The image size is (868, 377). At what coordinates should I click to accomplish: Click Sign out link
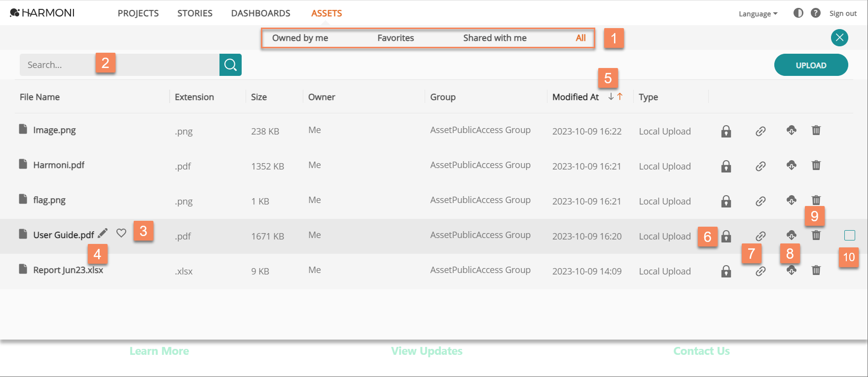pyautogui.click(x=843, y=13)
